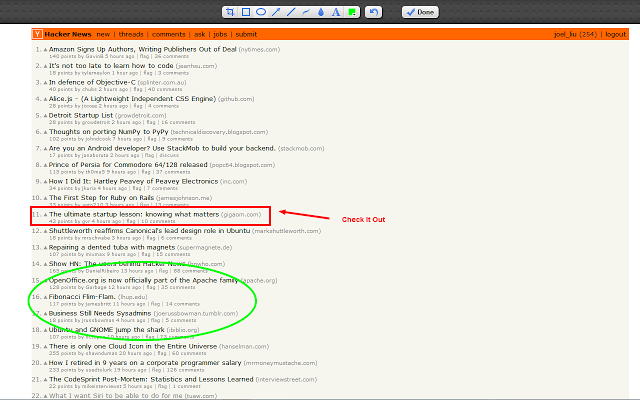Upvote the Hartley Peavey story
The width and height of the screenshot is (640, 400).
pyautogui.click(x=45, y=182)
